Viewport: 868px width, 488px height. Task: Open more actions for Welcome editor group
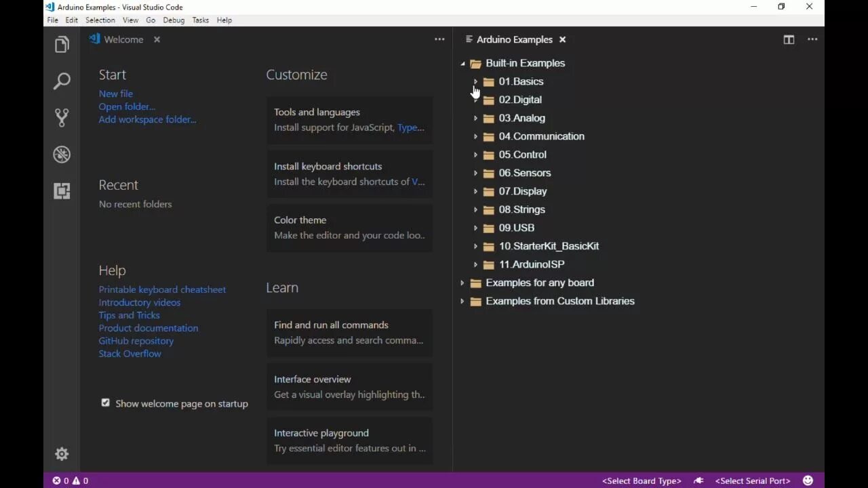pos(439,39)
